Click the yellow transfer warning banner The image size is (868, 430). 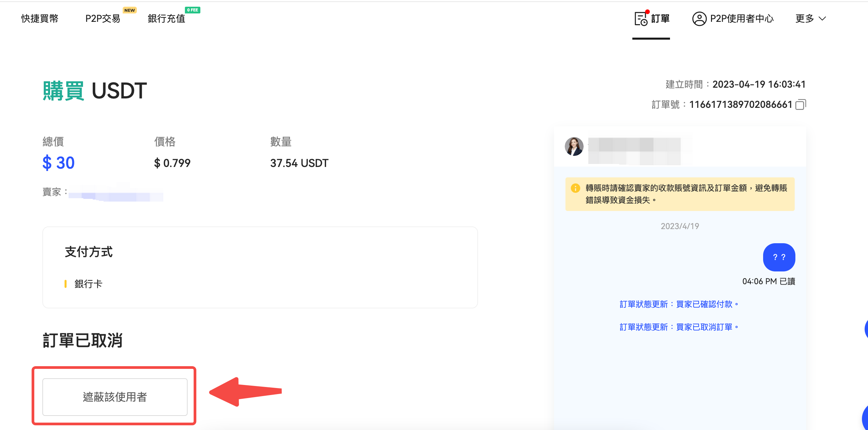pos(680,194)
